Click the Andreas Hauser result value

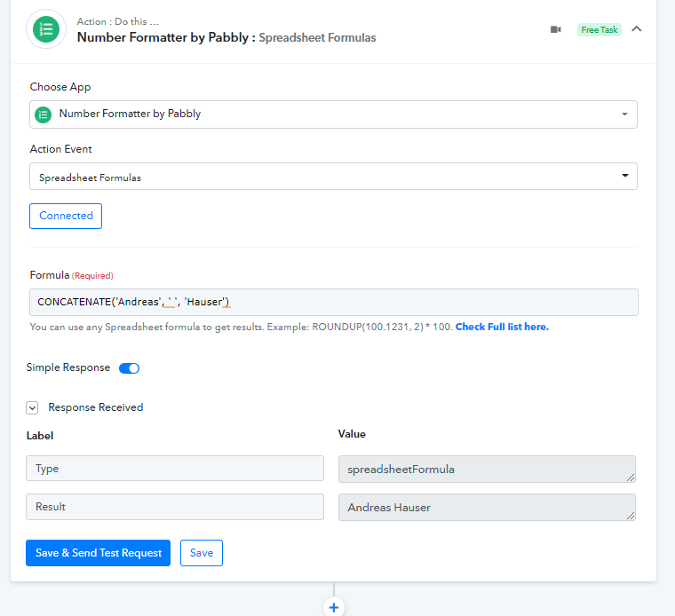(487, 507)
